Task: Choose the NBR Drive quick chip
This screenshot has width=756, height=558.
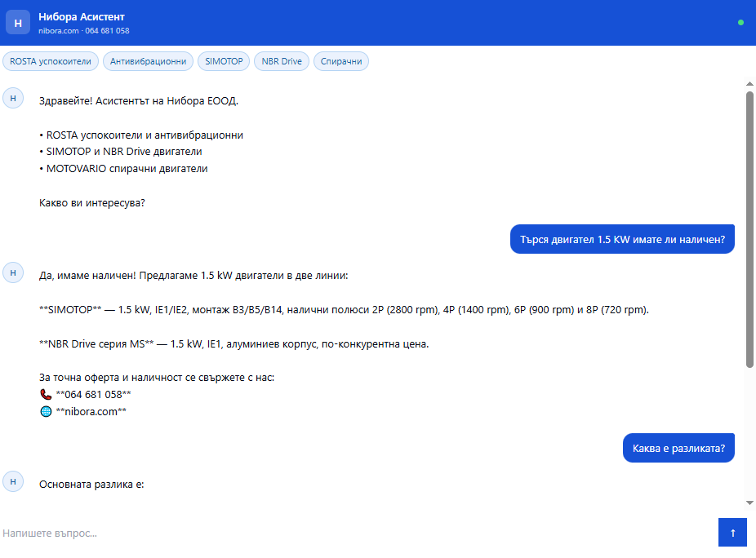Action: click(282, 61)
